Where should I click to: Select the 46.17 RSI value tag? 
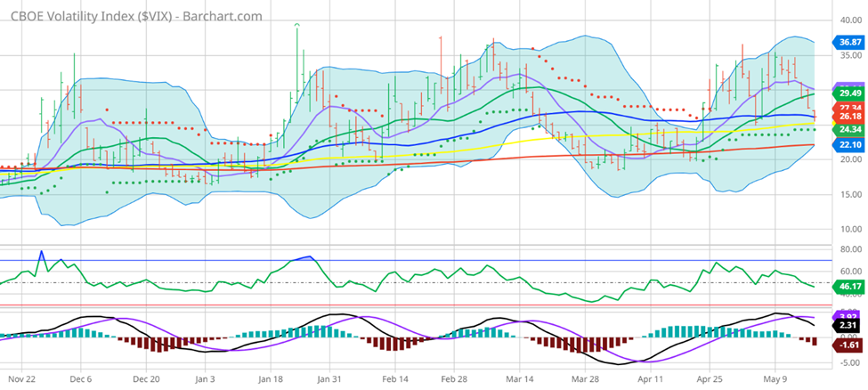[x=847, y=287]
